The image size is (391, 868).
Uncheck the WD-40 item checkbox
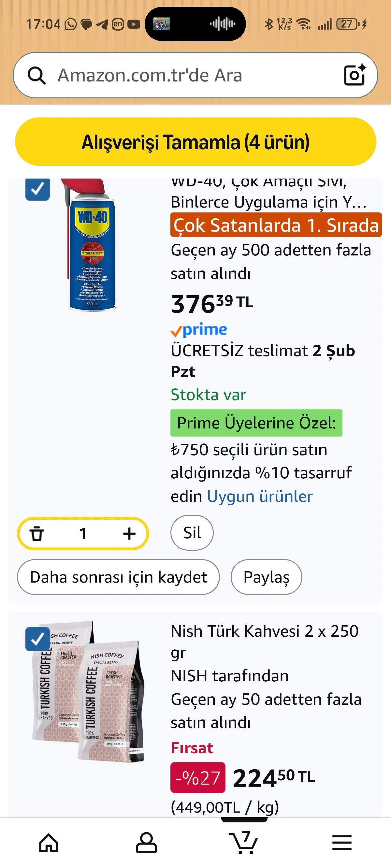point(37,189)
